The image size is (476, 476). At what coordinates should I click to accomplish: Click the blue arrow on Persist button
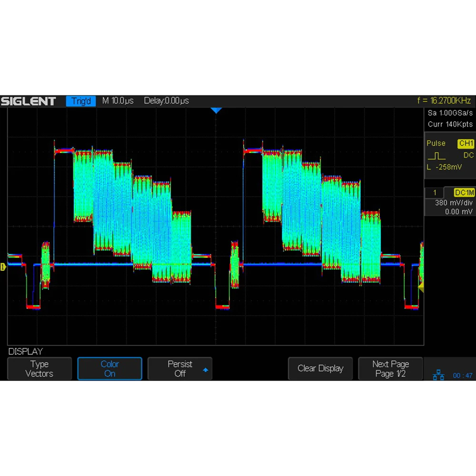click(x=206, y=370)
